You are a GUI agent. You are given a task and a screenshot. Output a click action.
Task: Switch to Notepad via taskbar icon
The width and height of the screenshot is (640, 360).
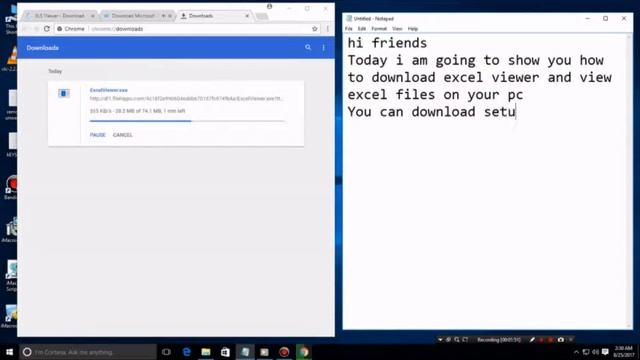[x=245, y=352]
